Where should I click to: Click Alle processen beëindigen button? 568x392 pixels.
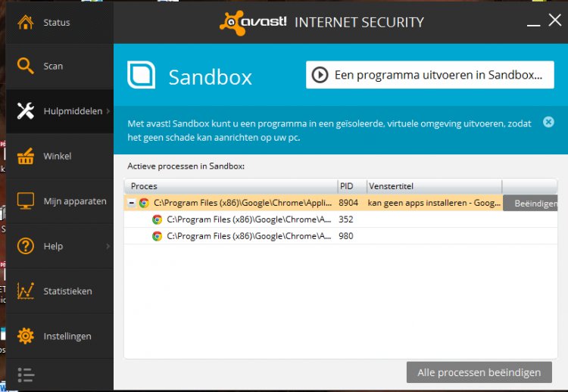(479, 372)
